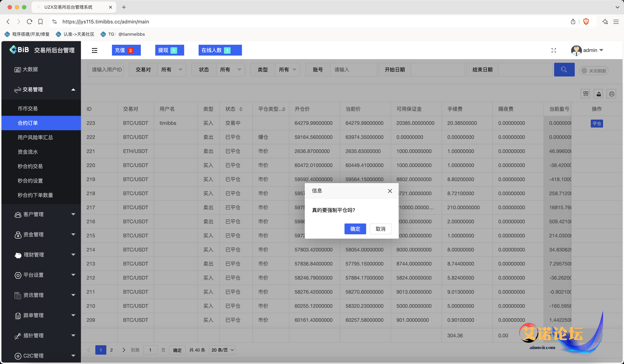Click browser share icon
Screen dimensions: 624x364
click(573, 21)
